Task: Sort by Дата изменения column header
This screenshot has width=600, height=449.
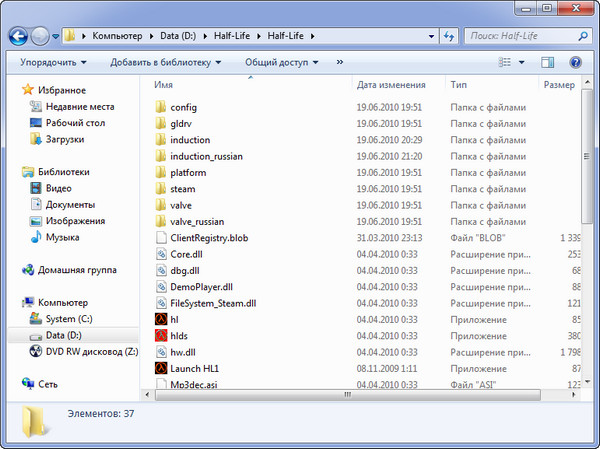Action: (x=391, y=85)
